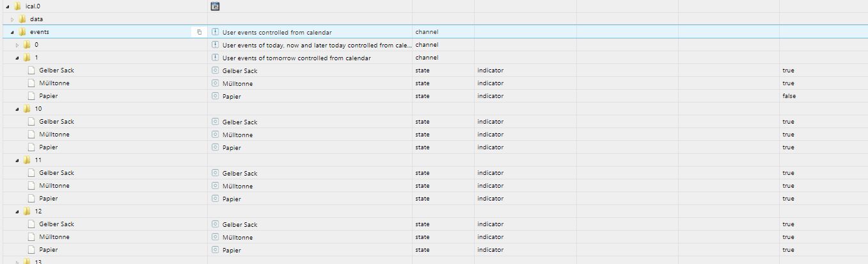Click "state" type of Gelber Sack in folder 11
This screenshot has width=868, height=264.
pyautogui.click(x=422, y=173)
